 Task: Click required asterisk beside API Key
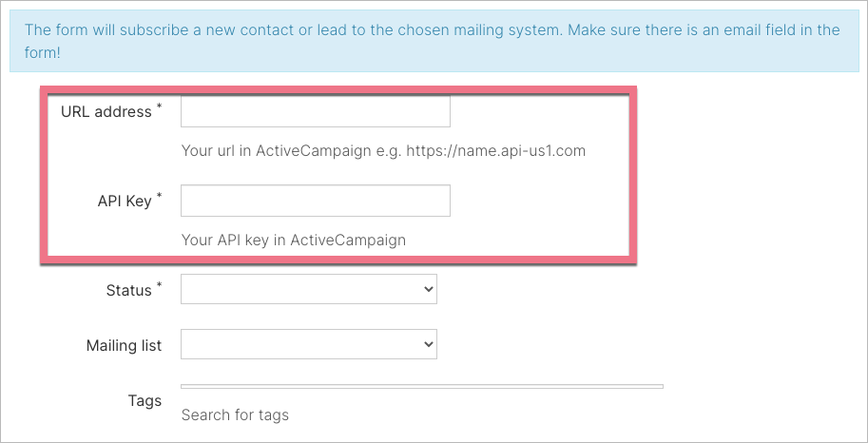[159, 196]
